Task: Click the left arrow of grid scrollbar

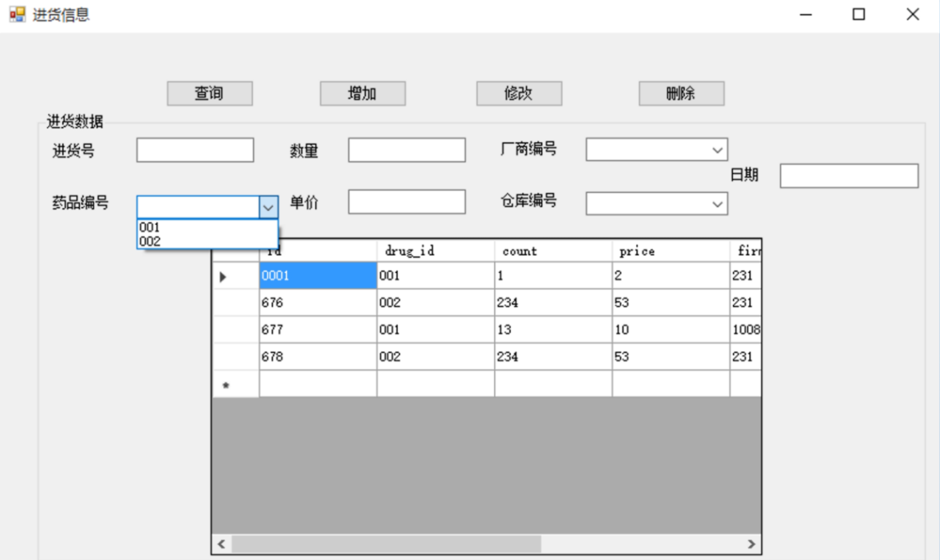Action: (221, 544)
